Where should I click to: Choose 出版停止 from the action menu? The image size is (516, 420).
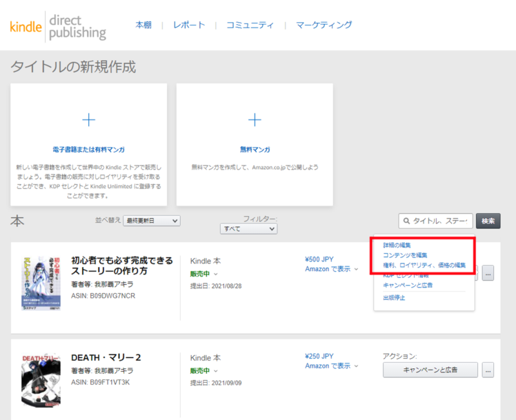pos(394,298)
